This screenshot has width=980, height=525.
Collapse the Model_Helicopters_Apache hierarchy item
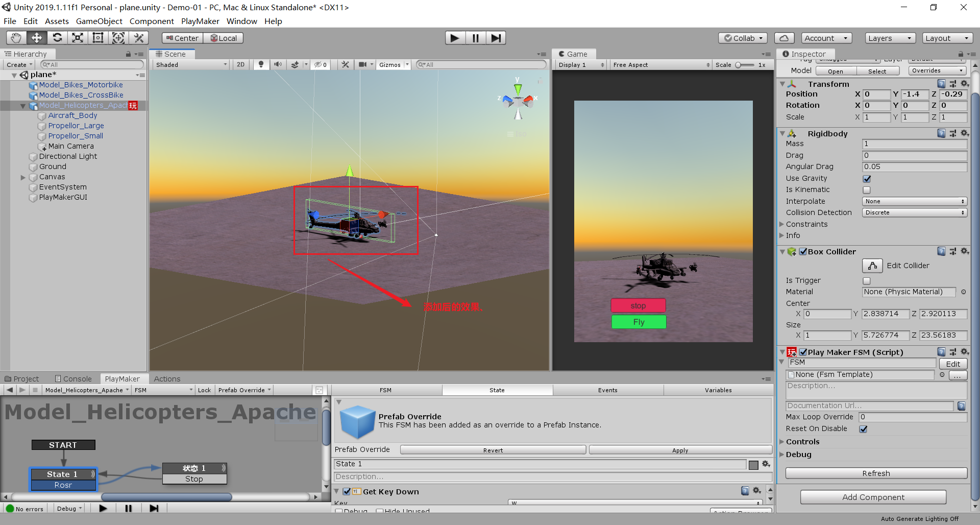(22, 106)
